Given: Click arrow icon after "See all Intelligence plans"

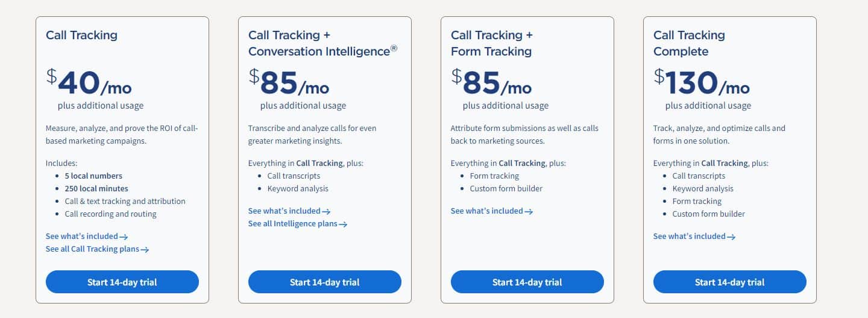Looking at the screenshot, I should point(343,224).
